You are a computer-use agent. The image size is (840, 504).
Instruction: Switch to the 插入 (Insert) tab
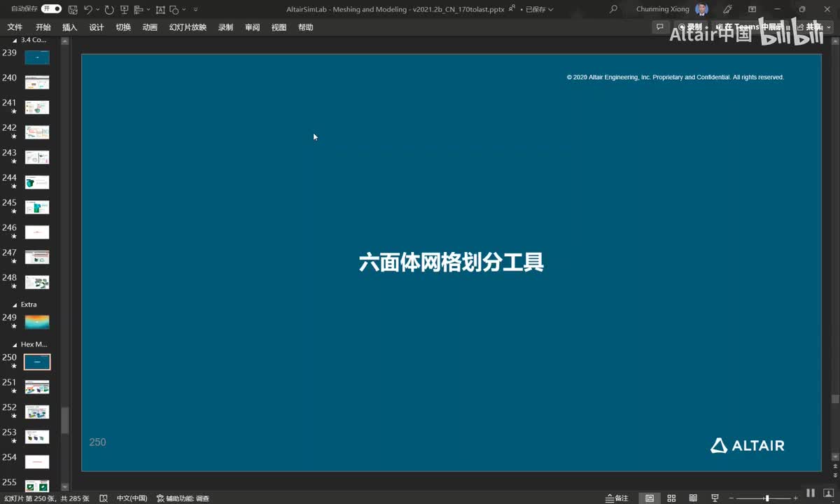pyautogui.click(x=70, y=27)
